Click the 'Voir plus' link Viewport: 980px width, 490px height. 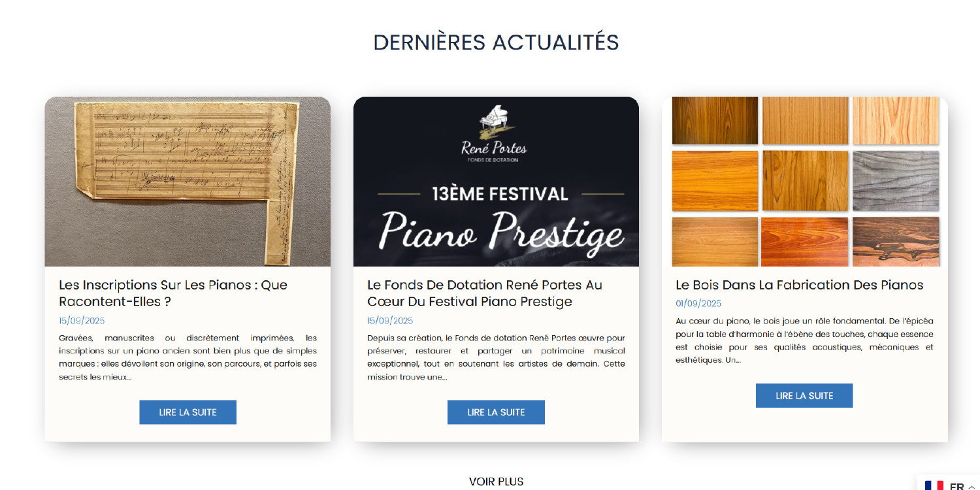point(496,482)
